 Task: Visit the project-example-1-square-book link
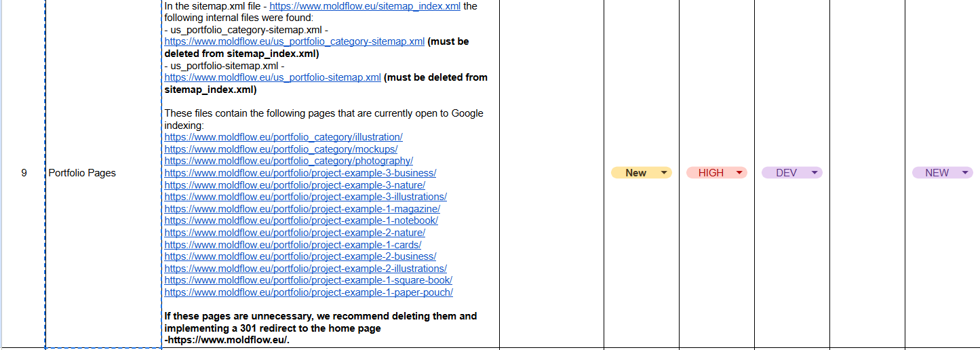coord(308,280)
